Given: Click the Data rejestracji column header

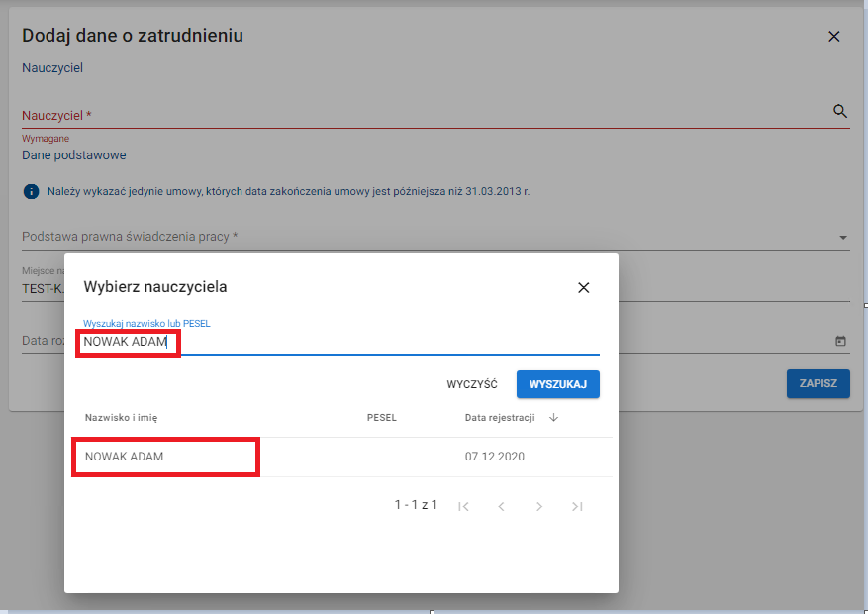Looking at the screenshot, I should tap(500, 418).
